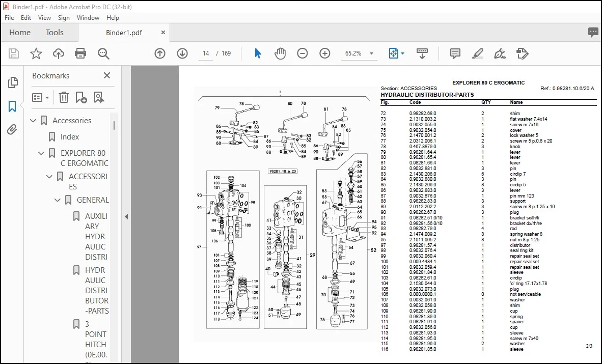
Task: Open the Edit menu
Action: [x=26, y=18]
